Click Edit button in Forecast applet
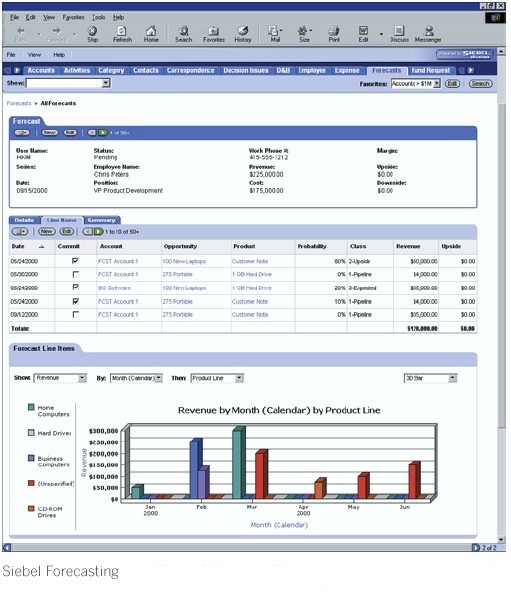Image resolution: width=511 pixels, height=608 pixels. 70,133
